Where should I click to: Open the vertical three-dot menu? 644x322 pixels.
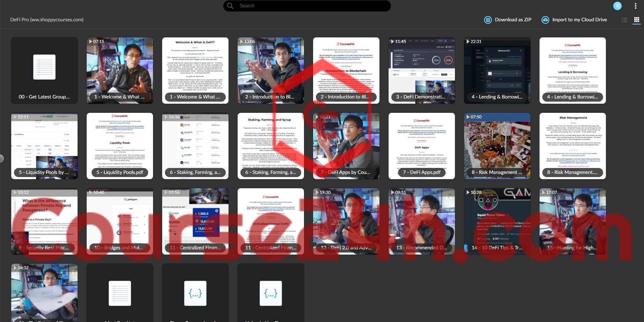point(635,6)
